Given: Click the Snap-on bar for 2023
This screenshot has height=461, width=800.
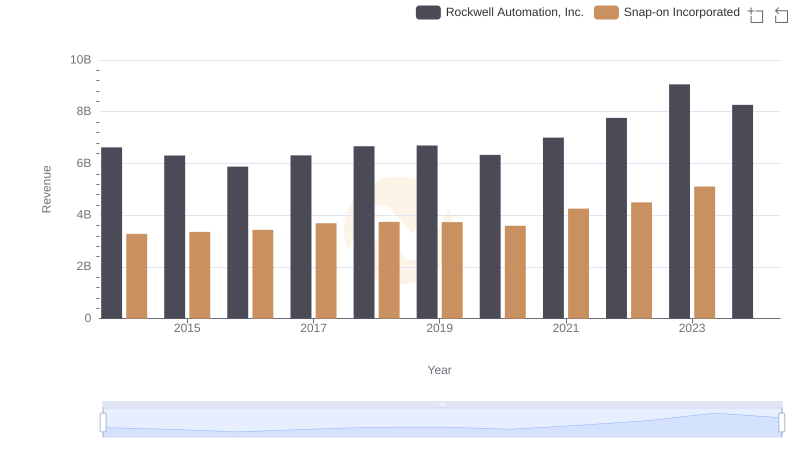Looking at the screenshot, I should (704, 252).
